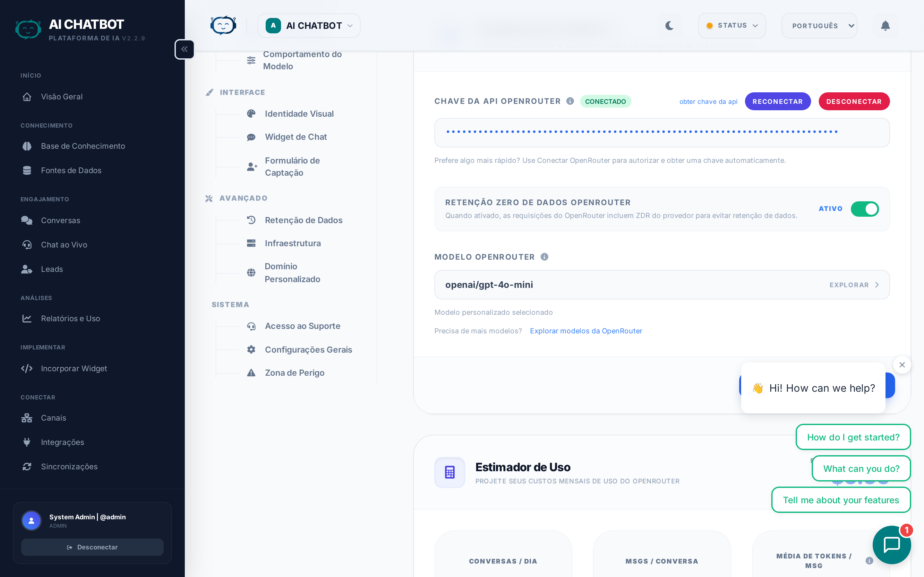Screen dimensions: 924x577
Task: Click the Estimador de Uso calculator icon
Action: tap(449, 472)
